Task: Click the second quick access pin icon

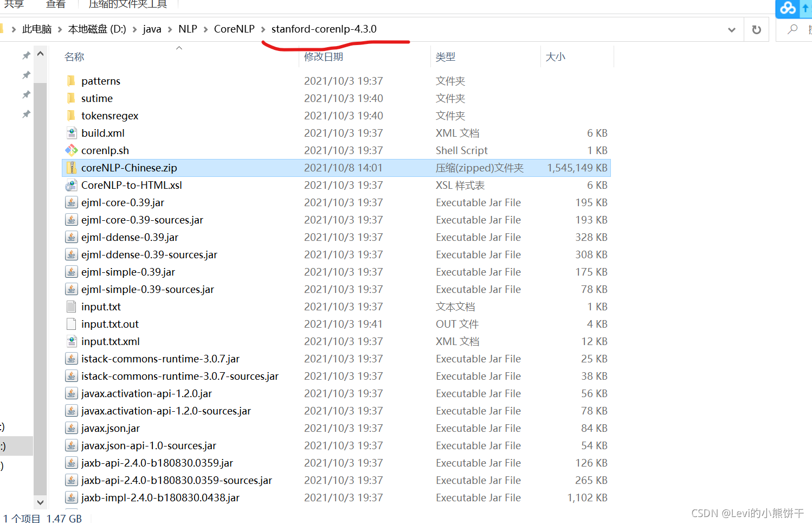Action: pyautogui.click(x=26, y=75)
